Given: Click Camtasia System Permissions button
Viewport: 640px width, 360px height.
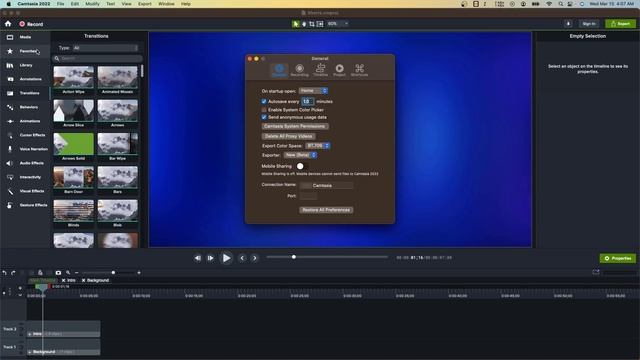Looking at the screenshot, I should coord(295,126).
